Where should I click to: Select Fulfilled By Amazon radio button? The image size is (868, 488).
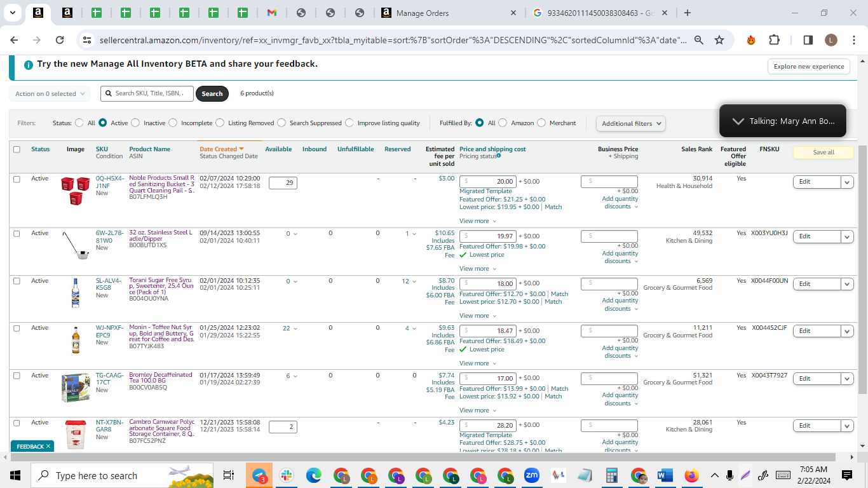coord(503,123)
